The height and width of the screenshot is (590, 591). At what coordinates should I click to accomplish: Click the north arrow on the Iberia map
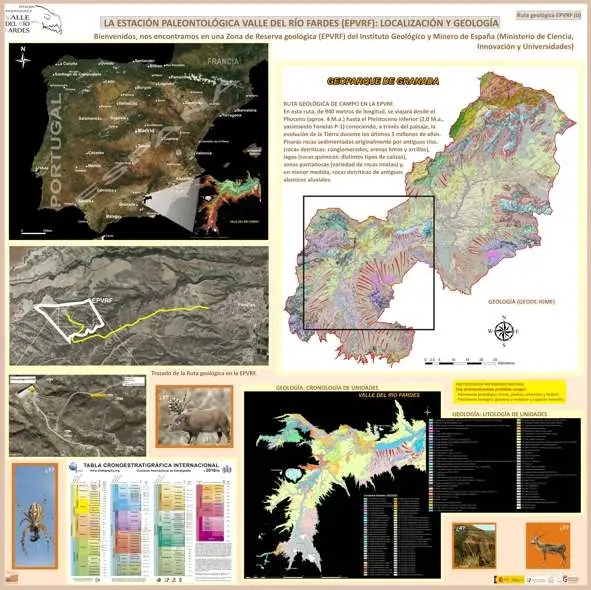pos(23,58)
